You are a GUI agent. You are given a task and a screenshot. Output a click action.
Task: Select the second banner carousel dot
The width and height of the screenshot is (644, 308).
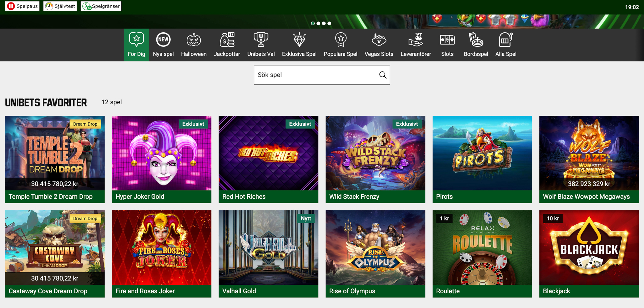pyautogui.click(x=318, y=23)
